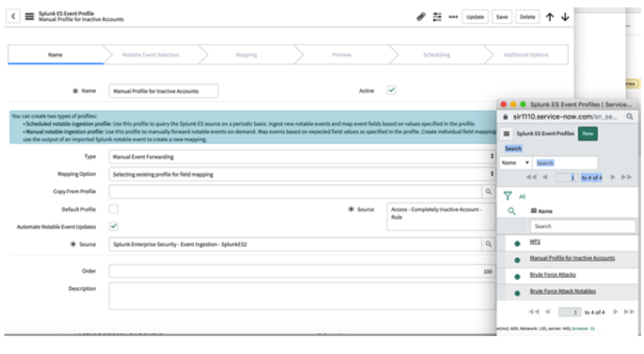The width and height of the screenshot is (644, 354).
Task: Toggle the Default Profile checkbox
Action: click(114, 209)
